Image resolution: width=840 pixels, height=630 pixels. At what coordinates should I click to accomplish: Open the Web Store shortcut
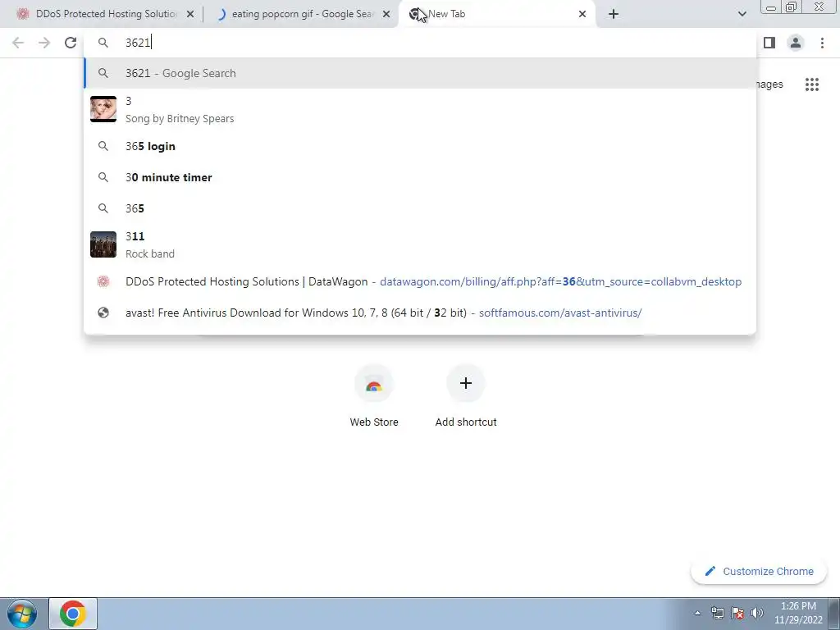(x=374, y=396)
